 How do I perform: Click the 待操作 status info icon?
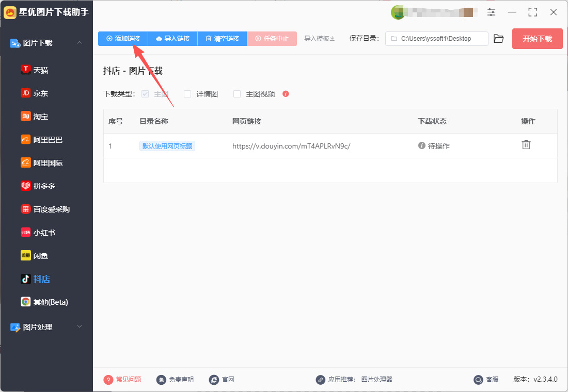click(422, 145)
